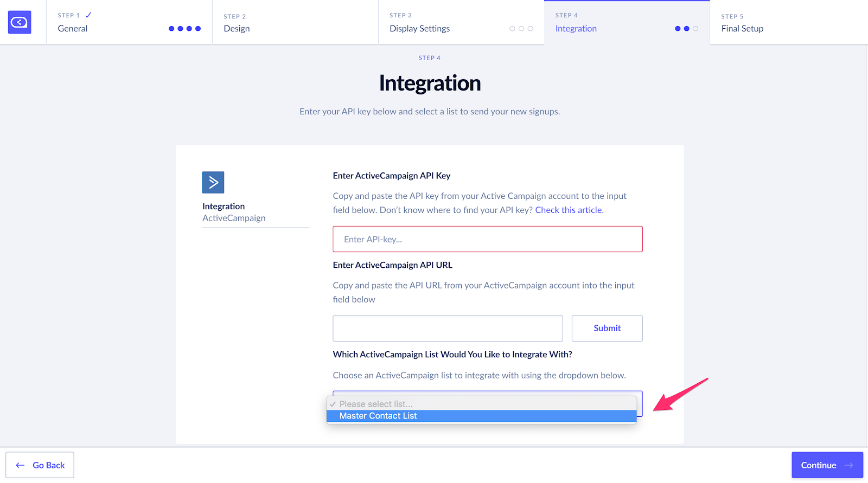The width and height of the screenshot is (868, 483).
Task: Select the Step 4 Integration tab
Action: (627, 22)
